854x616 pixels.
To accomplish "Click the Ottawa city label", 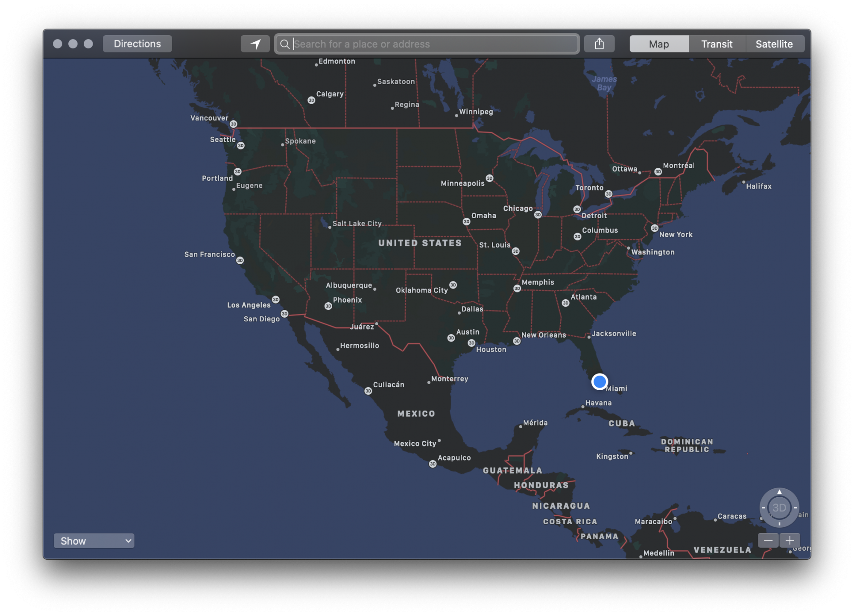I will [x=625, y=169].
